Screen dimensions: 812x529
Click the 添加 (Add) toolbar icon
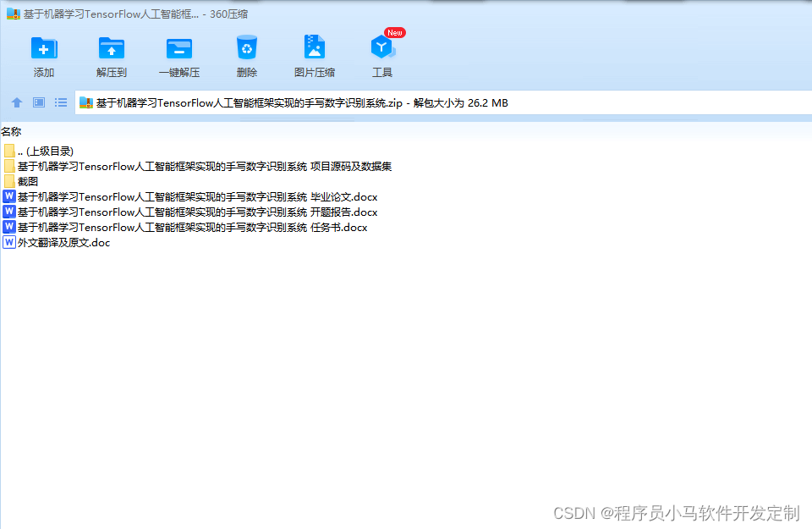pos(44,49)
